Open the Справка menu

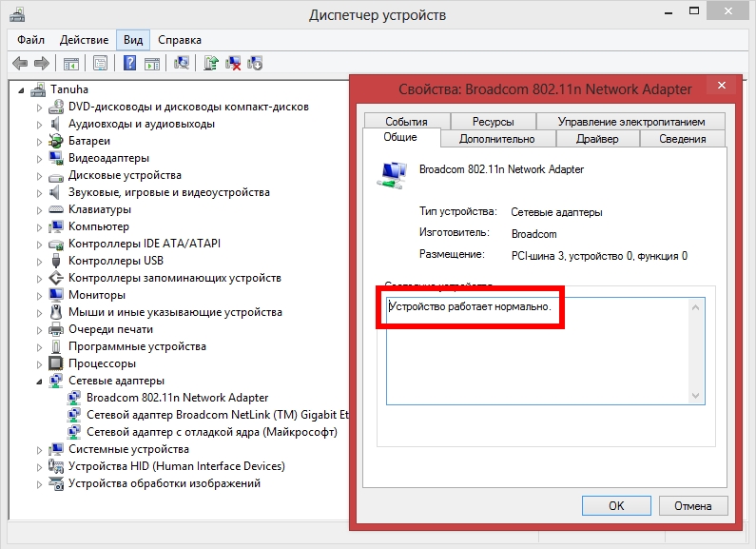(x=179, y=40)
